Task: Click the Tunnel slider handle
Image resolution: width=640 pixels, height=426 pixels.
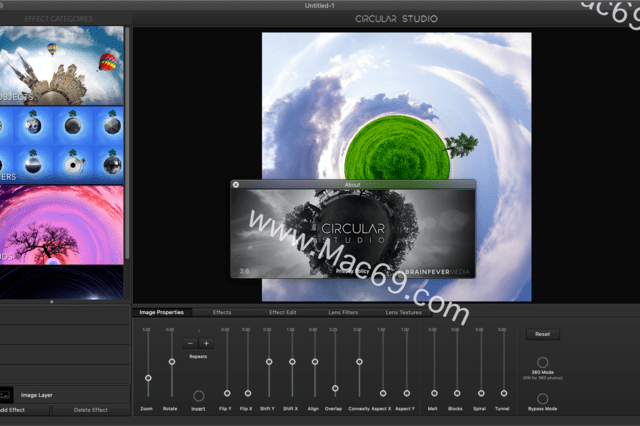Action: tap(504, 393)
